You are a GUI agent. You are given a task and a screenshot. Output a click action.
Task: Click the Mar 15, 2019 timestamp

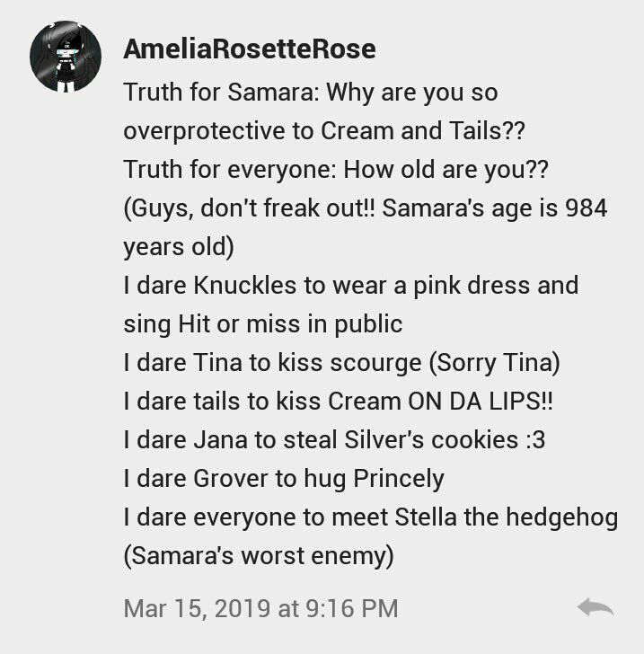(x=260, y=608)
